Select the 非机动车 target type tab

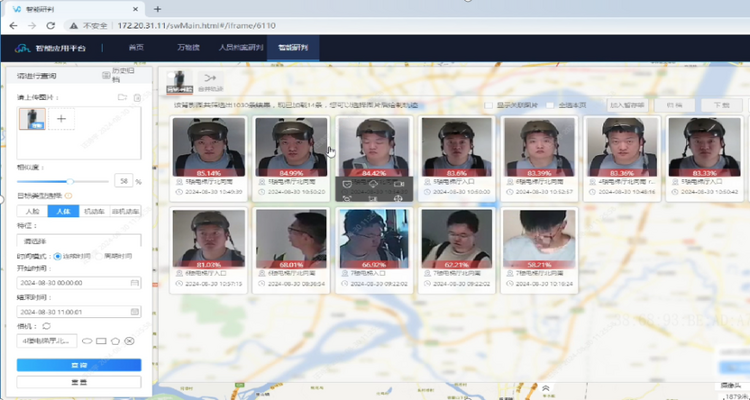click(x=125, y=211)
